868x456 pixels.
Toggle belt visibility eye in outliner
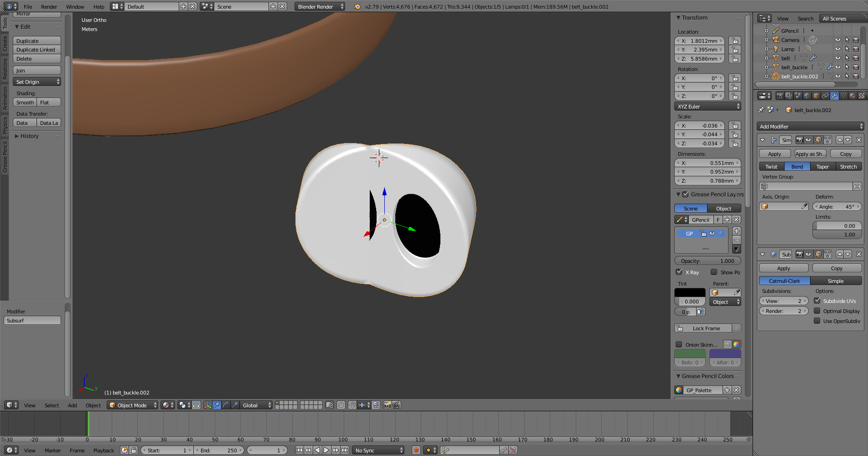[838, 58]
